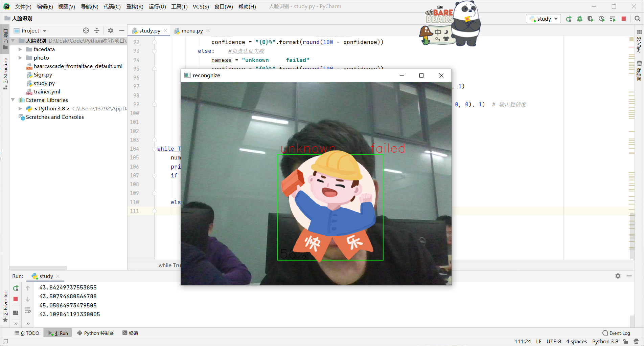Stop the running process with the red stop icon
The image size is (644, 346).
[x=624, y=19]
